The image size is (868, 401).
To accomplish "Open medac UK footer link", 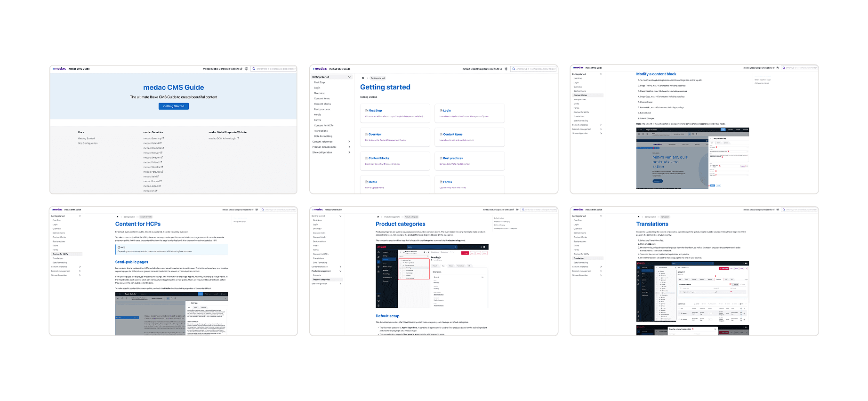I will (x=151, y=191).
